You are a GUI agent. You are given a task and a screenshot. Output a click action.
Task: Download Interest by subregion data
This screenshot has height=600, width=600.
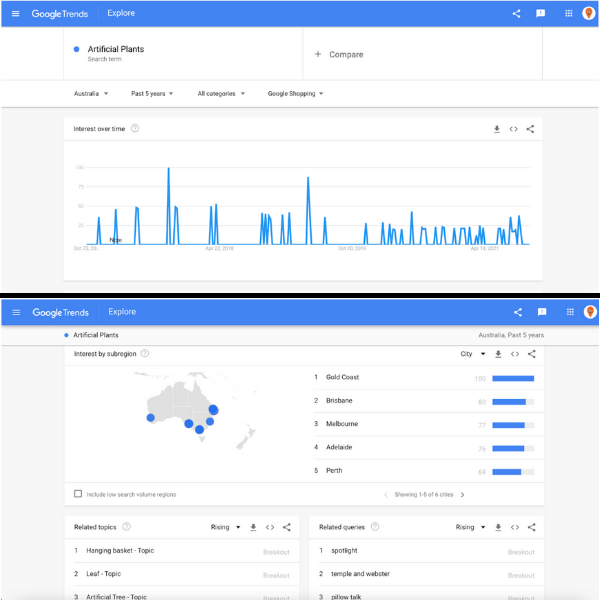click(x=498, y=354)
